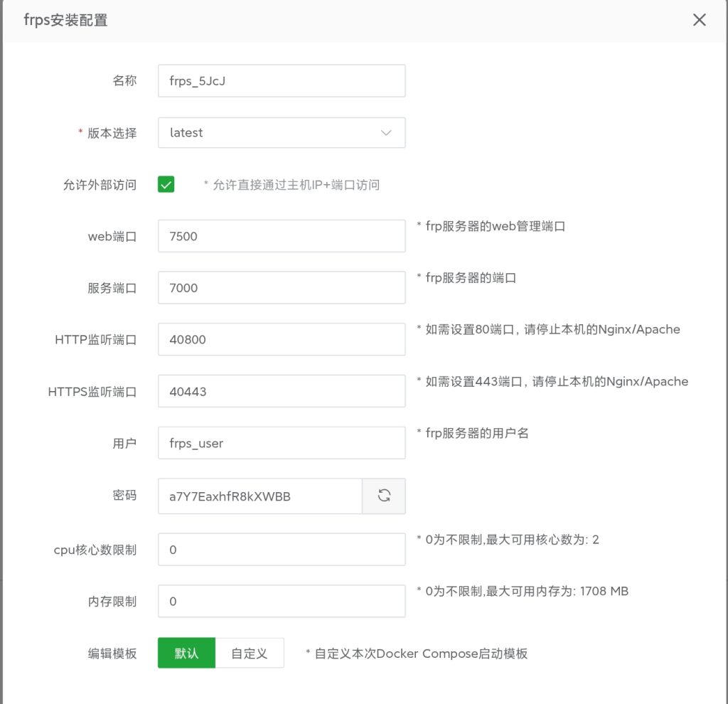Edit the HTTPS监听端口 field 40443
The height and width of the screenshot is (704, 728).
click(x=282, y=392)
